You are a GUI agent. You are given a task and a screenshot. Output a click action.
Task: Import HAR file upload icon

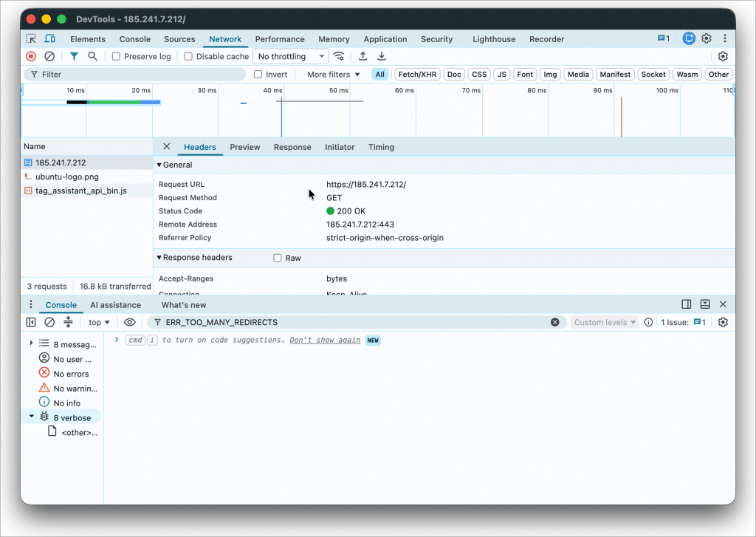click(x=363, y=56)
